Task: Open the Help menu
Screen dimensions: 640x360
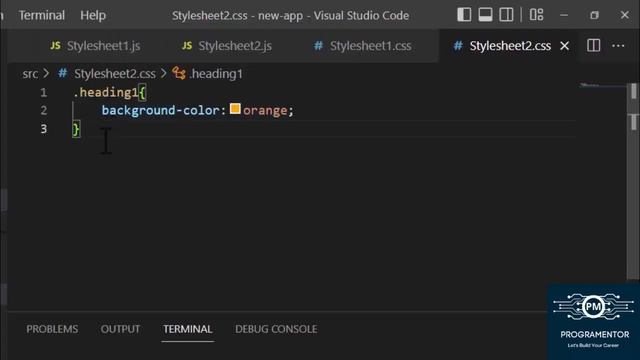Action: [93, 16]
